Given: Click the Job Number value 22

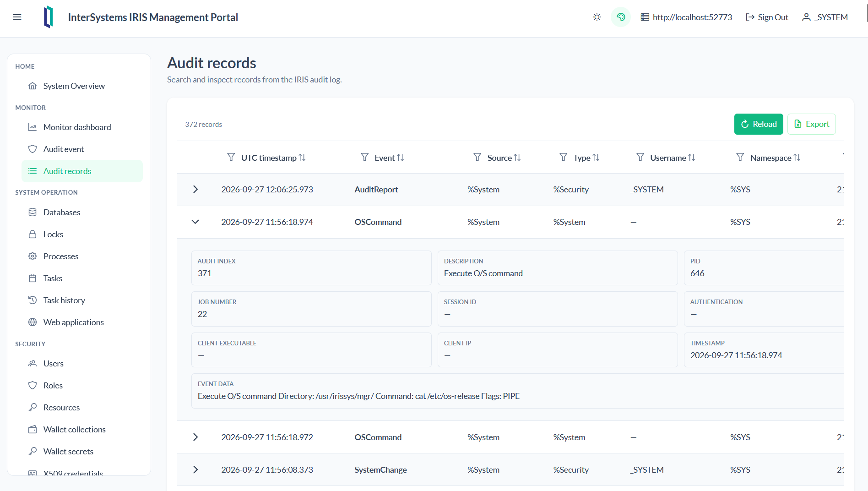Looking at the screenshot, I should [202, 314].
